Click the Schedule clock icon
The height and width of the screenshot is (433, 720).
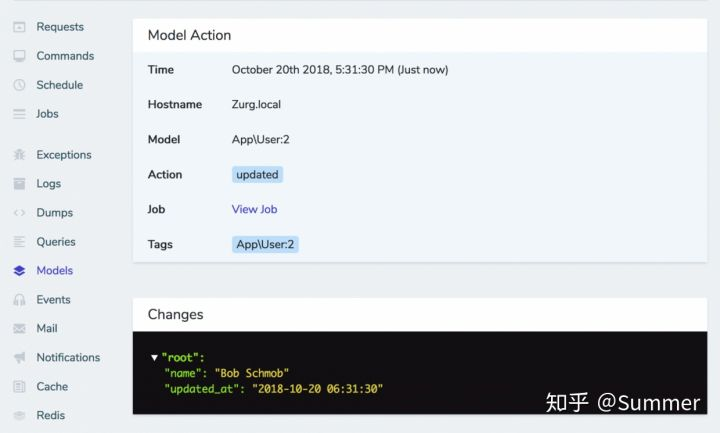click(19, 85)
